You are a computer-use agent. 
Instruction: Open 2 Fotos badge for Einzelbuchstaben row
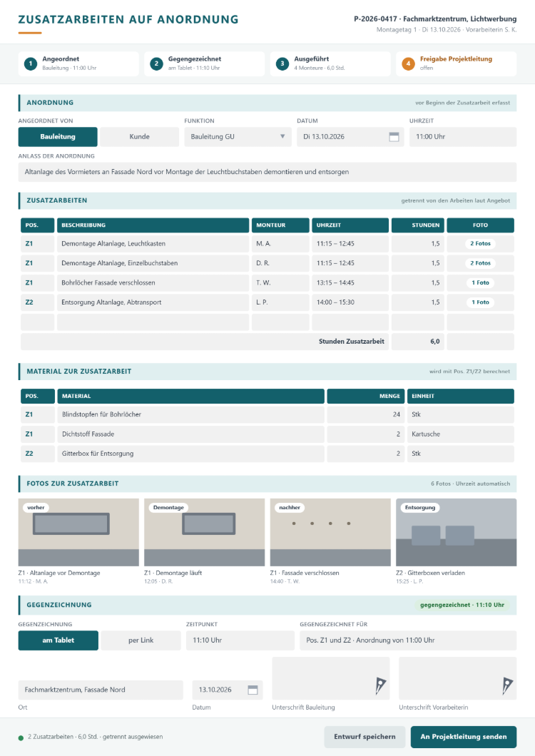pyautogui.click(x=481, y=263)
